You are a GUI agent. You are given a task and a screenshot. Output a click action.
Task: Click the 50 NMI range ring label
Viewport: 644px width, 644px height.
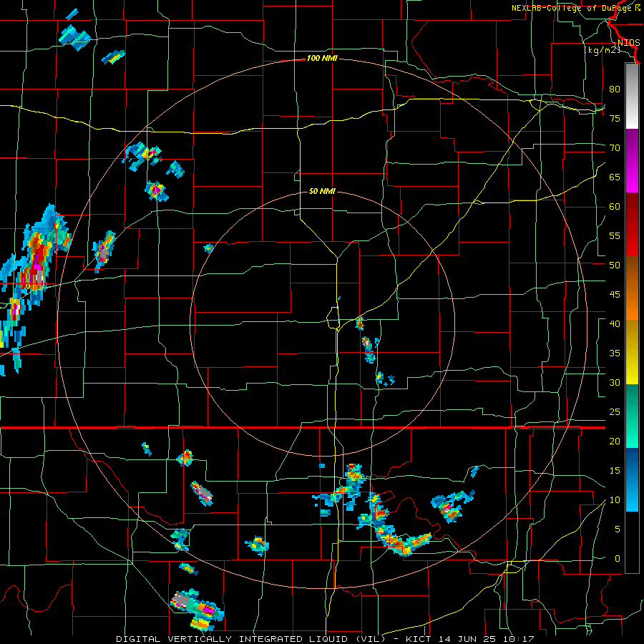click(x=322, y=191)
